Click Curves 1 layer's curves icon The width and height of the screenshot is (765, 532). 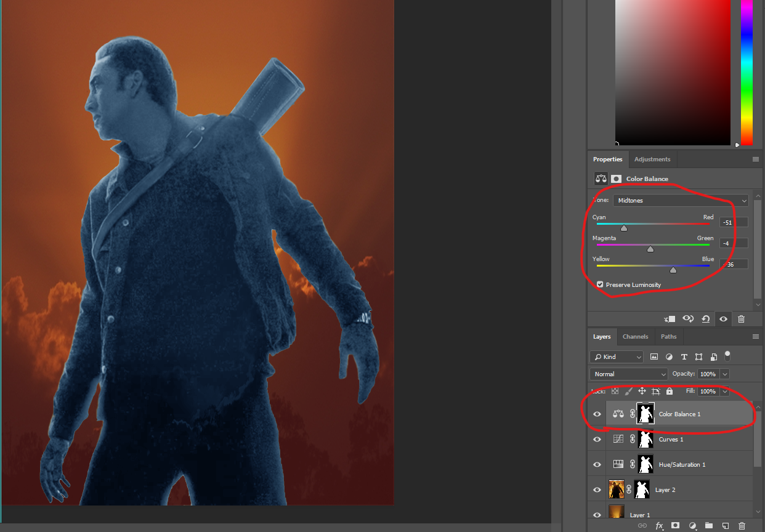pyautogui.click(x=618, y=439)
